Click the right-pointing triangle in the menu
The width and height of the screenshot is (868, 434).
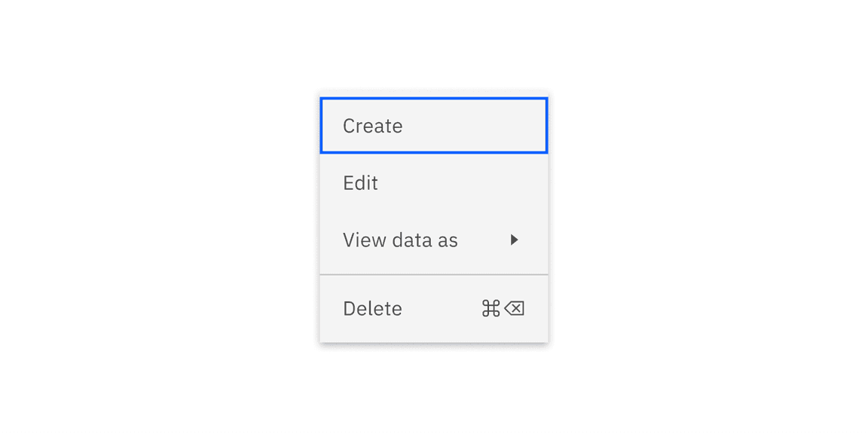pos(515,240)
